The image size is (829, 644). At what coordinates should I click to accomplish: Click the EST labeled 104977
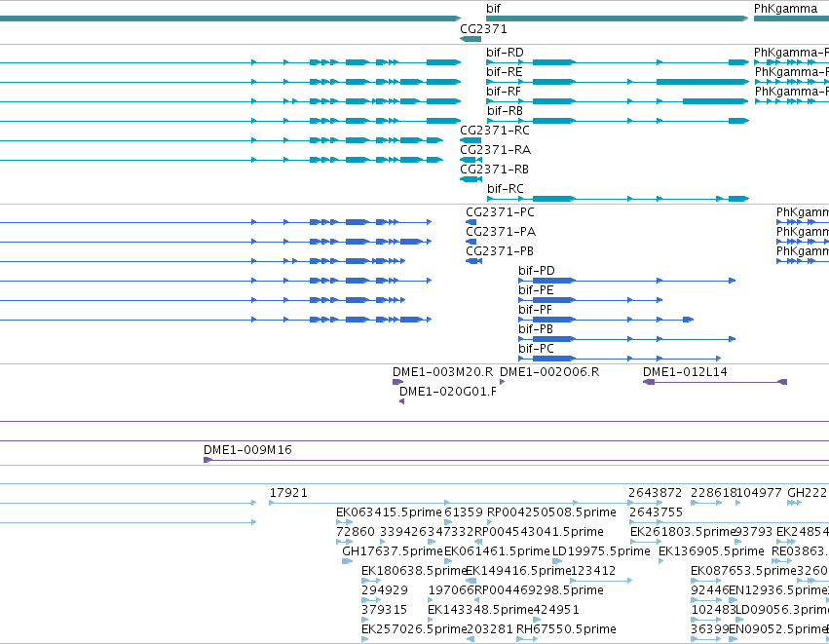(759, 493)
